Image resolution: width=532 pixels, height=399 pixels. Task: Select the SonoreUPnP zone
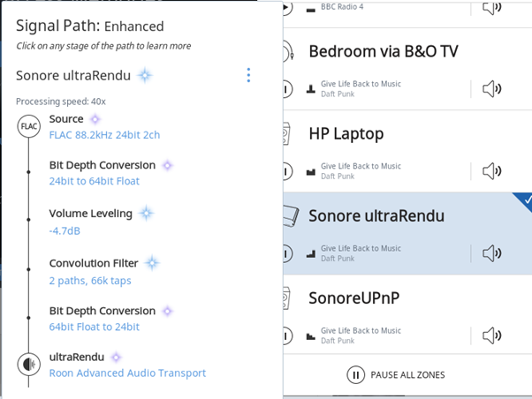coord(407,314)
